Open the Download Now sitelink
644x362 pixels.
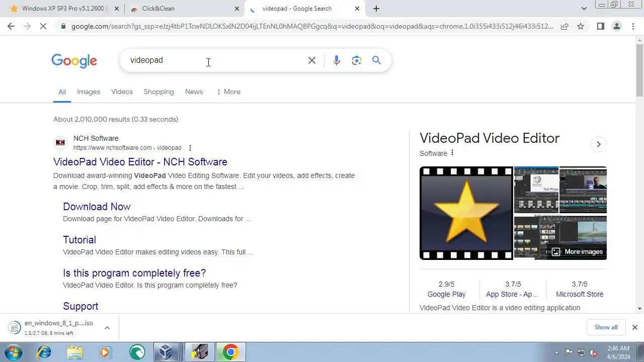(97, 207)
